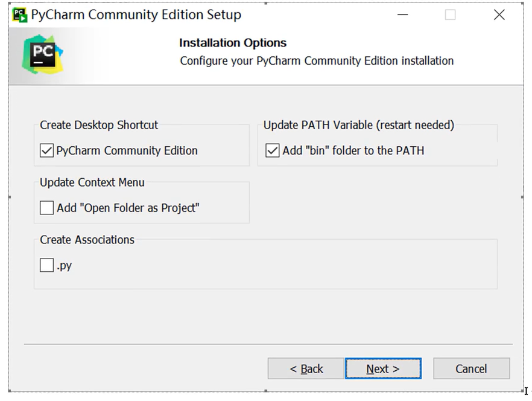Enable the PyCharm Community Edition desktop shortcut checkbox
Image resolution: width=532 pixels, height=401 pixels.
click(x=47, y=150)
